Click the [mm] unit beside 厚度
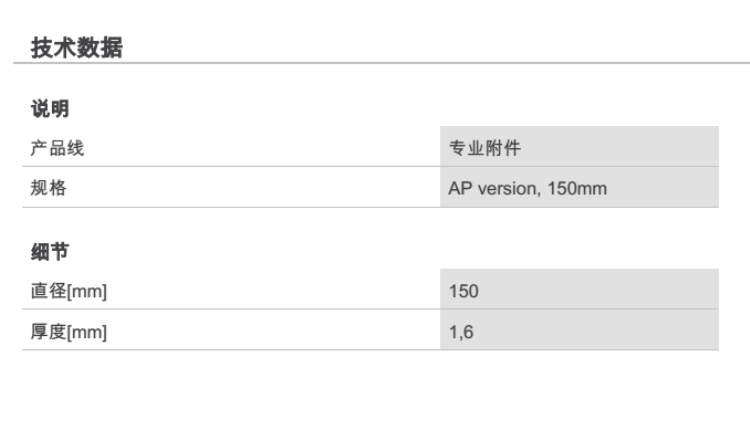 coord(86,331)
